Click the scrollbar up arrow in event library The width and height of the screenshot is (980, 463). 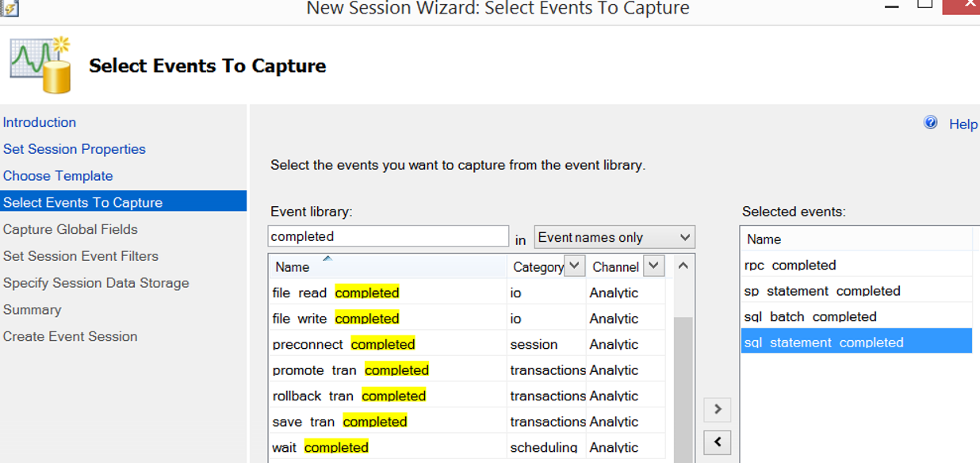683,266
